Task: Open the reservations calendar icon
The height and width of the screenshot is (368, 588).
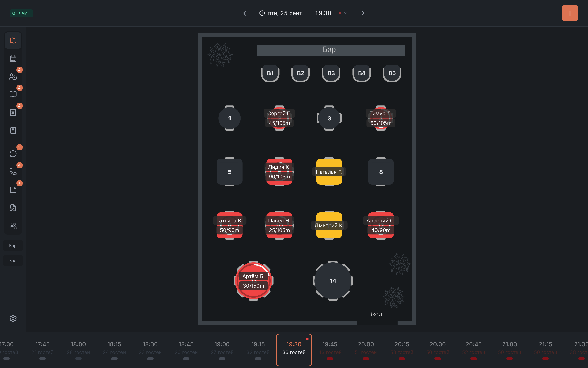Action: [x=13, y=58]
